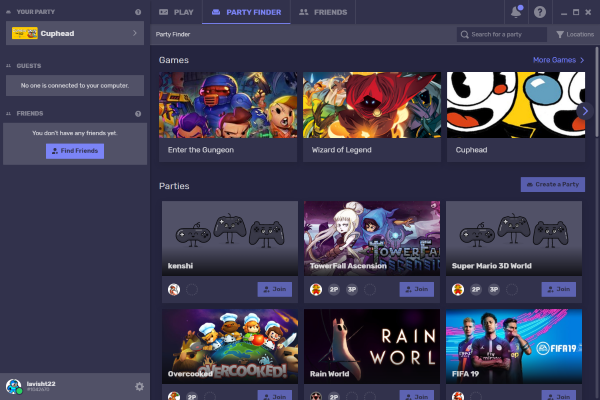Viewport: 600px width, 400px height.
Task: Switch to the Friends tab
Action: (x=323, y=12)
